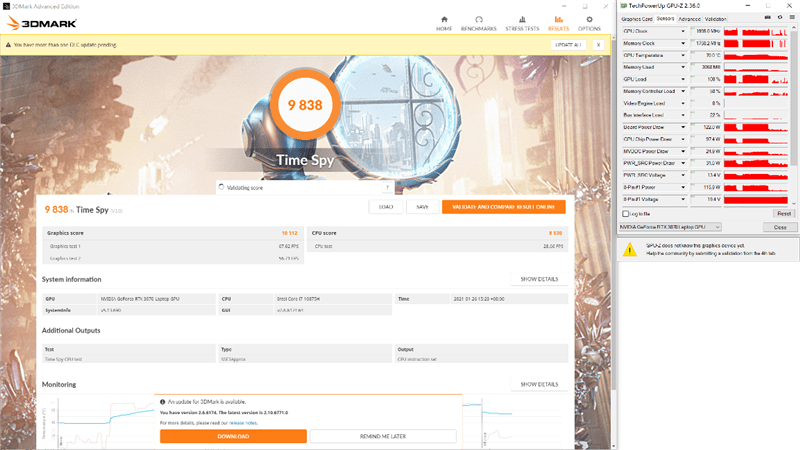Click the orange Download update button

pyautogui.click(x=233, y=436)
